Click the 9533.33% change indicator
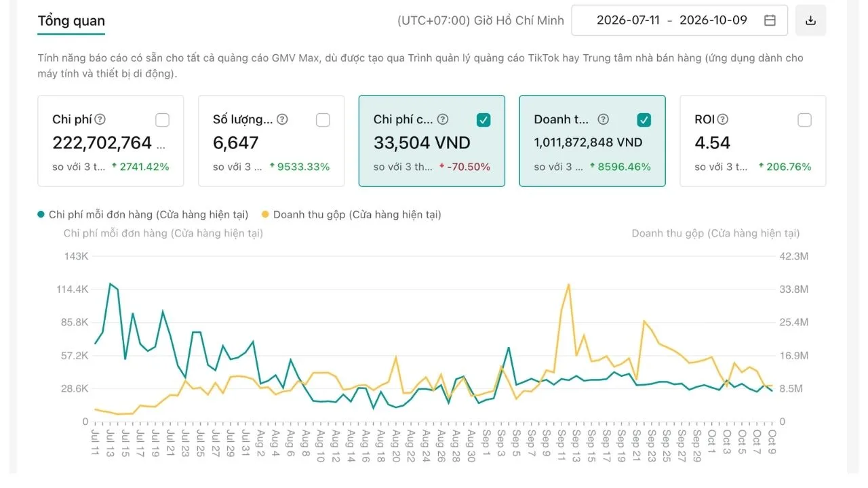This screenshot has height=488, width=868. tap(299, 167)
